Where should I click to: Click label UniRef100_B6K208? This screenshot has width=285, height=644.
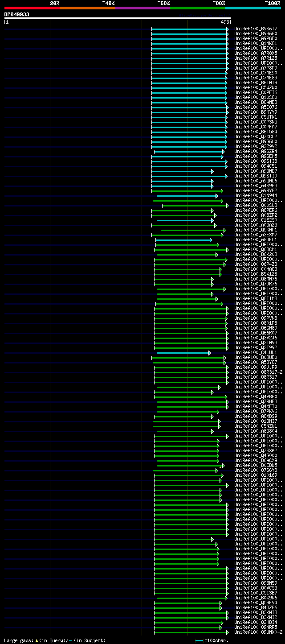(256, 254)
